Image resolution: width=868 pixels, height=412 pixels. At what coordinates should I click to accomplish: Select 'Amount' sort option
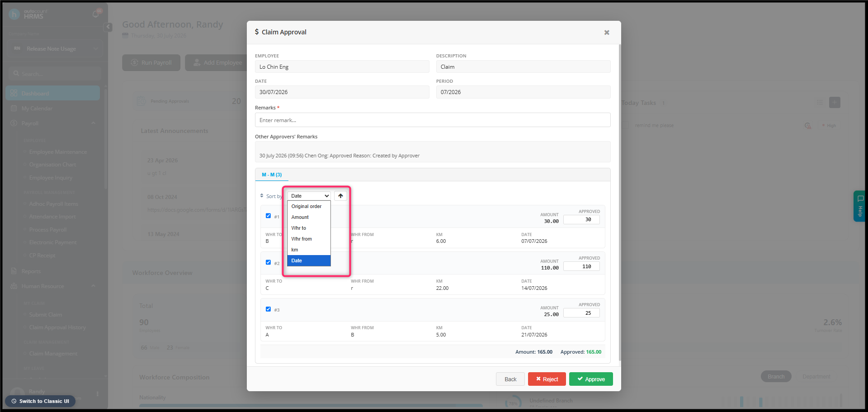coord(309,217)
